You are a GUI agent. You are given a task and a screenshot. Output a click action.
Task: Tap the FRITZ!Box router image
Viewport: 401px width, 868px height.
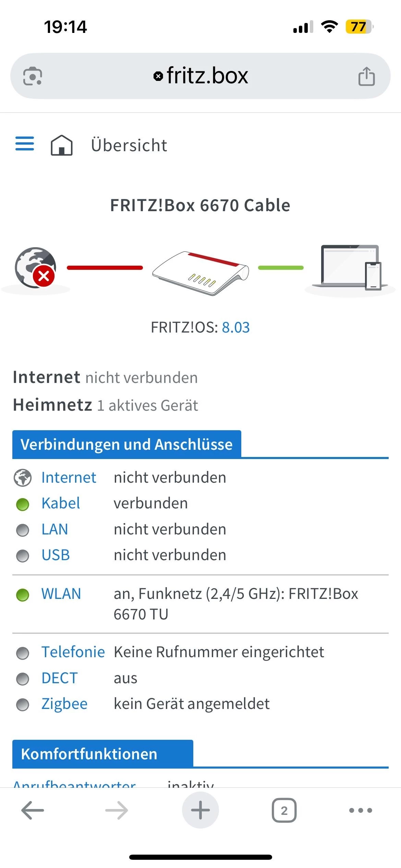tap(200, 273)
